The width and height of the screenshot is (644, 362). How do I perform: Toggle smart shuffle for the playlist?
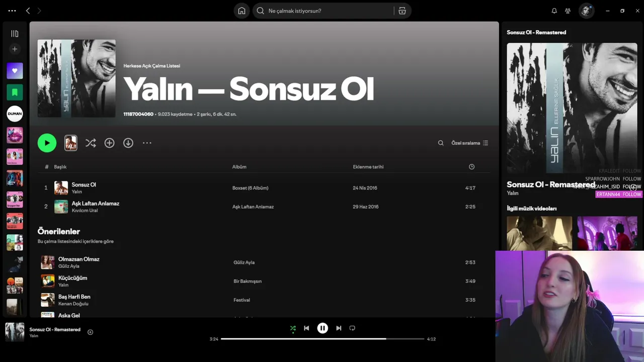click(91, 143)
